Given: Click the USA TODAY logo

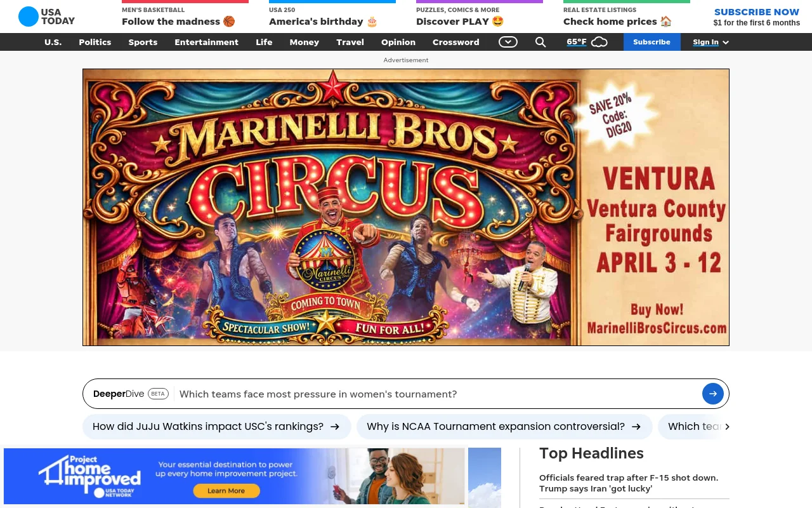Looking at the screenshot, I should click(x=46, y=17).
